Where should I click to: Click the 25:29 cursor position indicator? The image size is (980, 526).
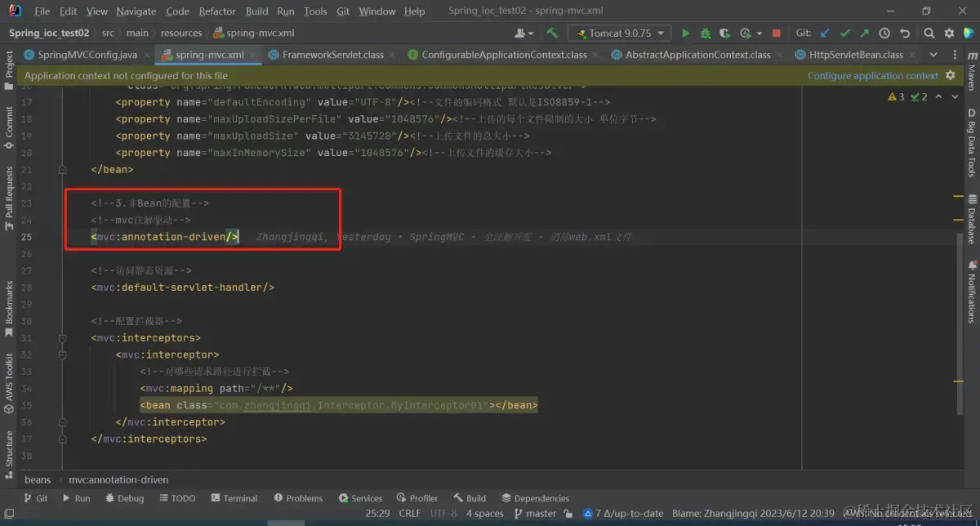pyautogui.click(x=377, y=514)
